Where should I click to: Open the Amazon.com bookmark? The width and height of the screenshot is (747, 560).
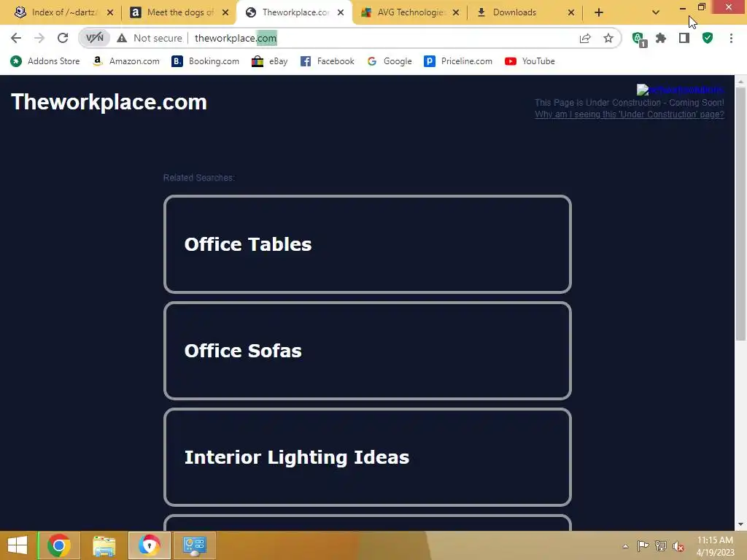[x=126, y=61]
